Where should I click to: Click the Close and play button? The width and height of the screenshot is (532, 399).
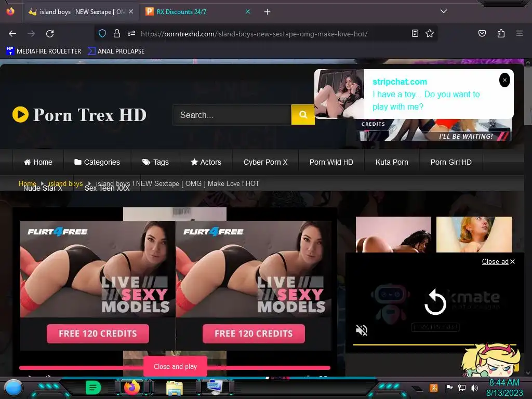point(175,366)
